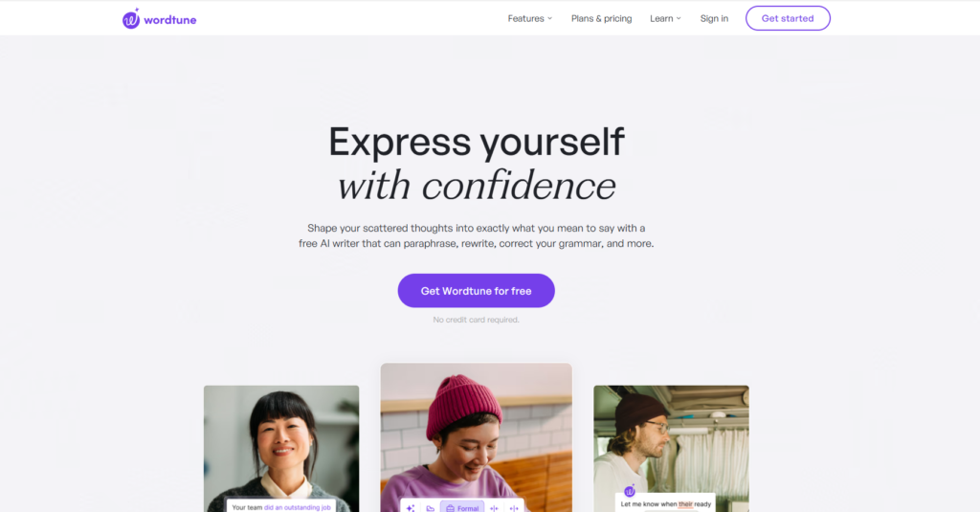Click the small Wordtune badge above suggestion

[x=630, y=491]
